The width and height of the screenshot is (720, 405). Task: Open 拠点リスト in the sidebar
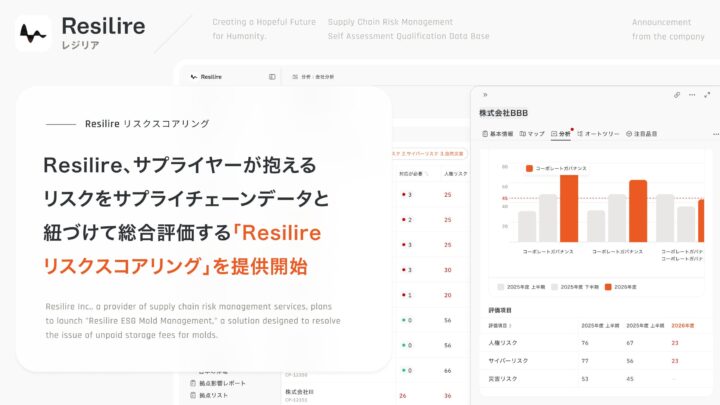pyautogui.click(x=209, y=395)
